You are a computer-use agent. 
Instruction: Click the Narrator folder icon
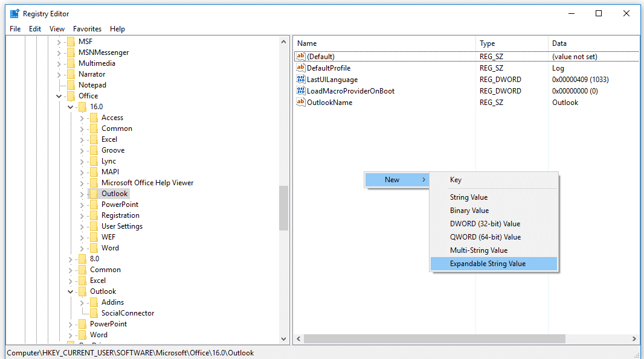71,74
